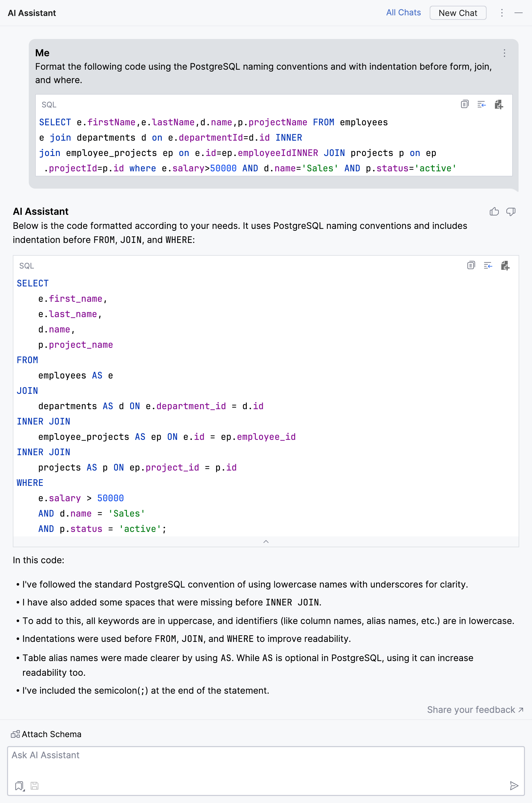This screenshot has width=532, height=803.
Task: Give a thumbs down to the AI response
Action: (511, 212)
